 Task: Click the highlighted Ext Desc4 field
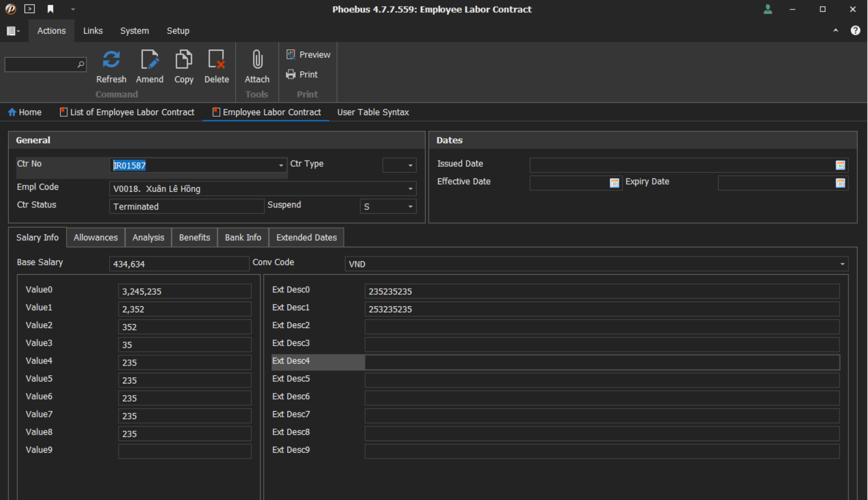point(602,363)
